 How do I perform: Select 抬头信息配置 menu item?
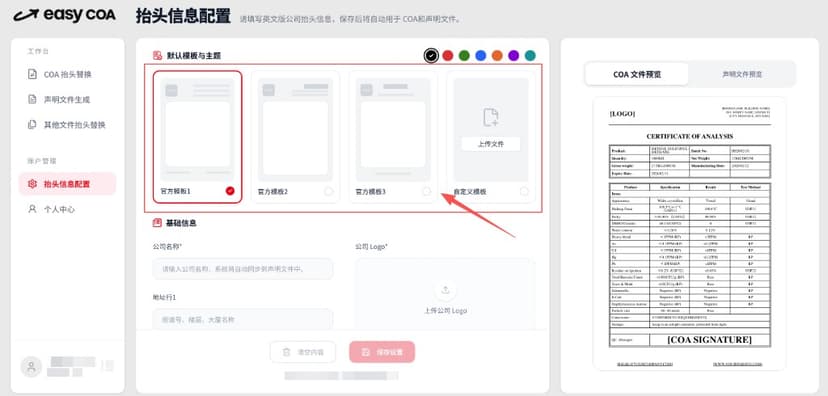click(x=68, y=184)
